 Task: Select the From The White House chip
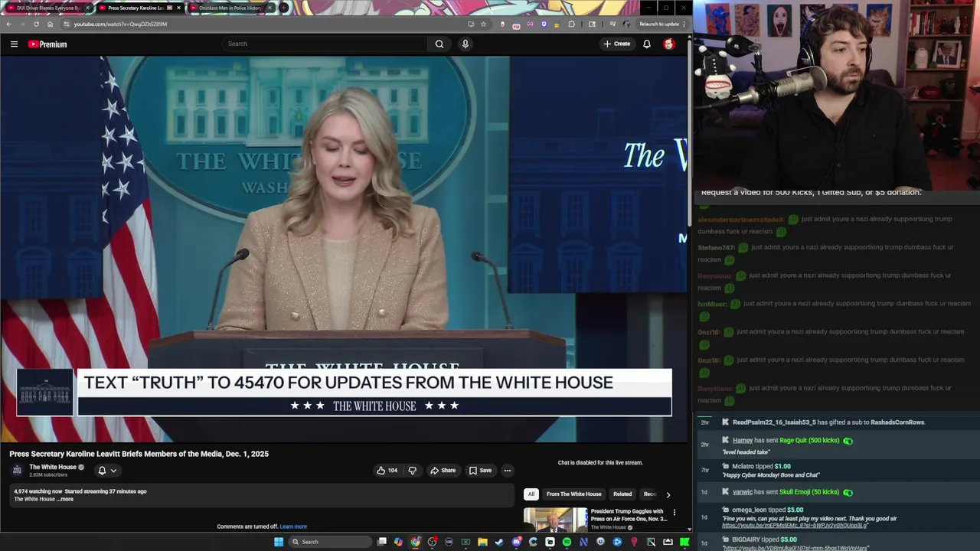(574, 494)
